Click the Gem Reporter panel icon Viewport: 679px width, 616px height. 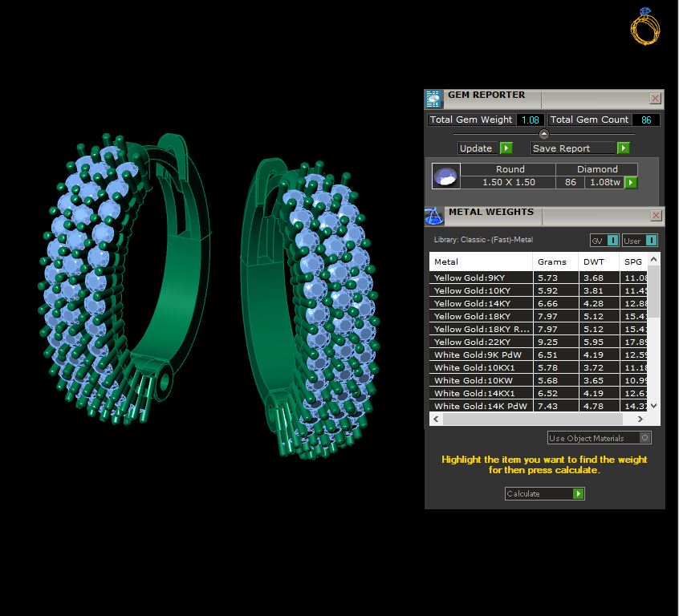pyautogui.click(x=433, y=99)
